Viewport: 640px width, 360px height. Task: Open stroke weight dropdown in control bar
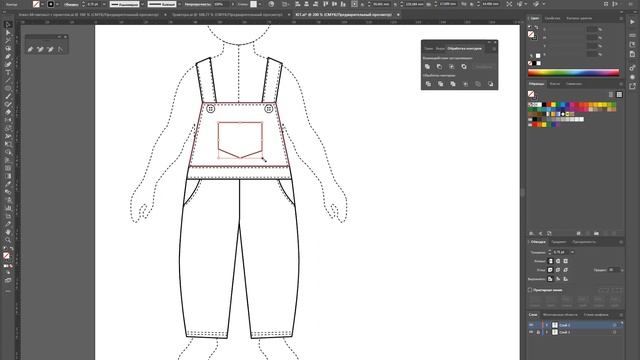(x=104, y=4)
